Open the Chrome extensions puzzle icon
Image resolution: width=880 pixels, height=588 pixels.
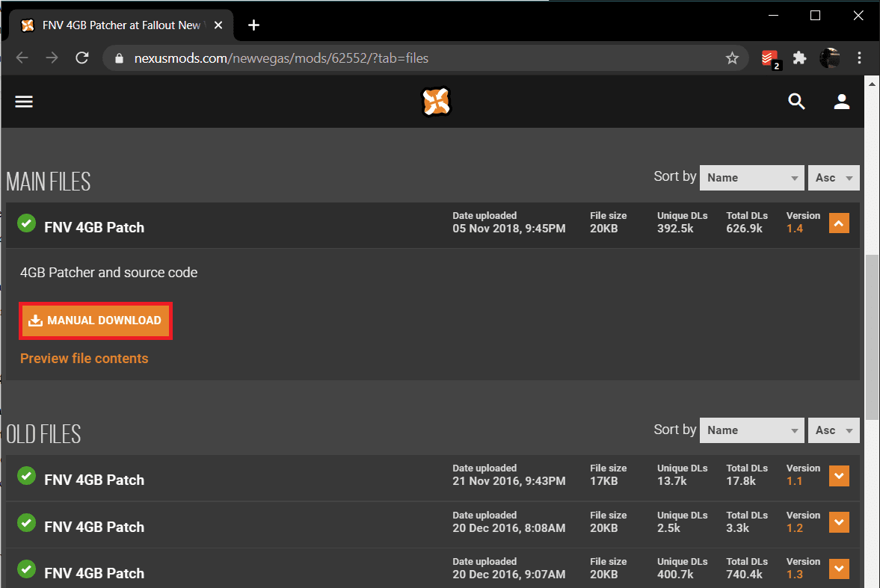(x=800, y=58)
